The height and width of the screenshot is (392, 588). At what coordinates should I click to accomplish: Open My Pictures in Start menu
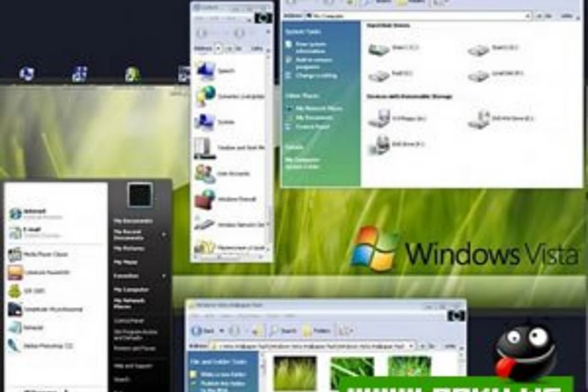click(x=129, y=248)
